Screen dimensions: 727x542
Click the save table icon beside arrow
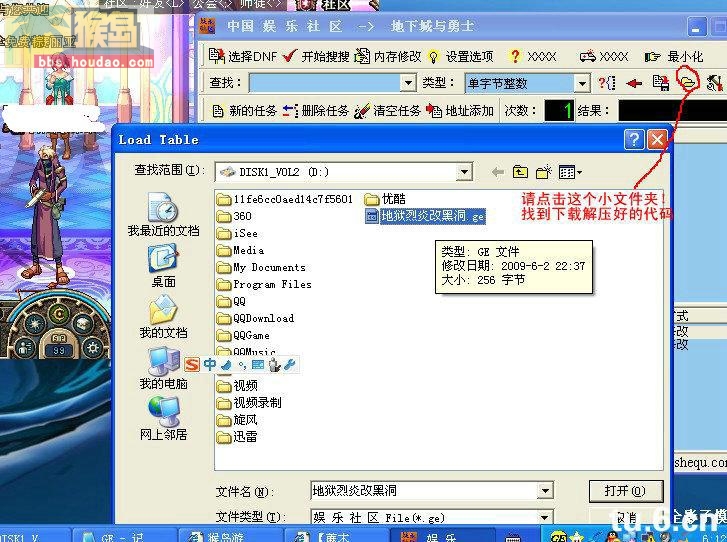660,83
